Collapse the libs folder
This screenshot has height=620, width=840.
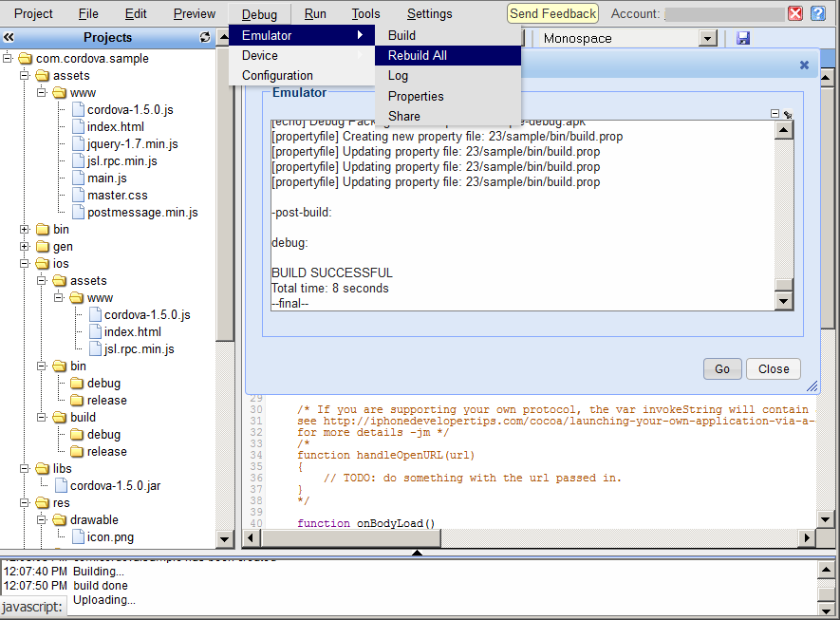[25, 469]
